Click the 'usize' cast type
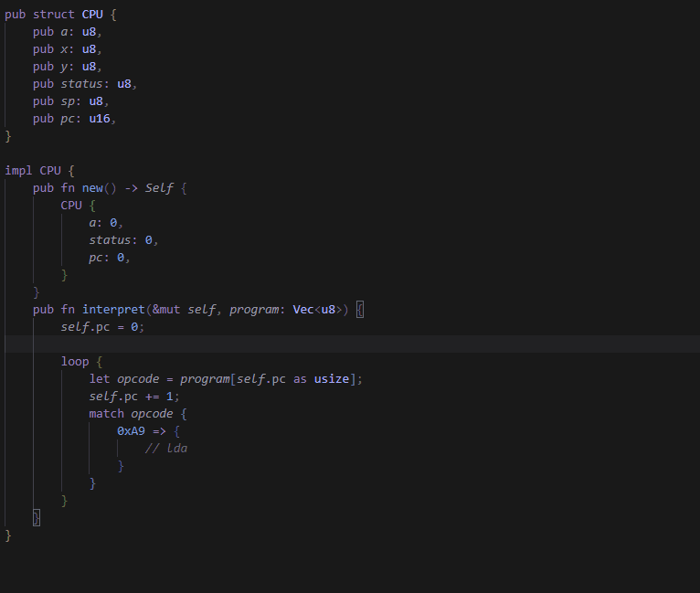The image size is (700, 593). [332, 379]
